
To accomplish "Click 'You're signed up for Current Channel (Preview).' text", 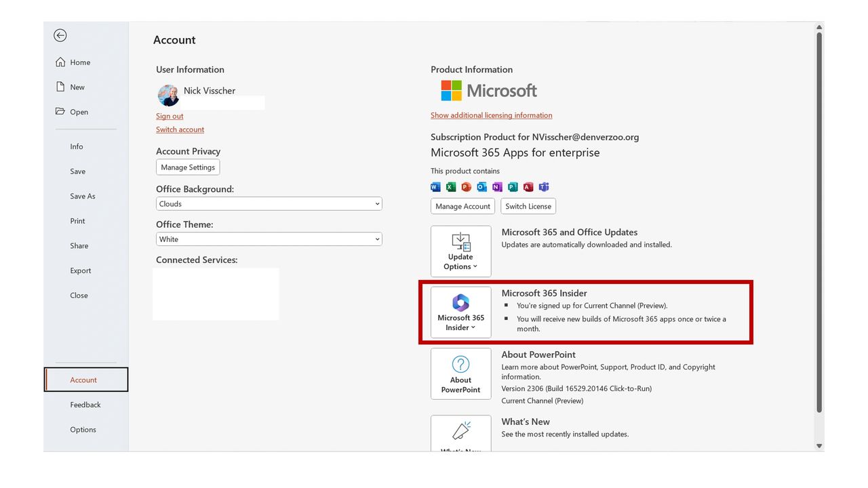I will pos(592,306).
